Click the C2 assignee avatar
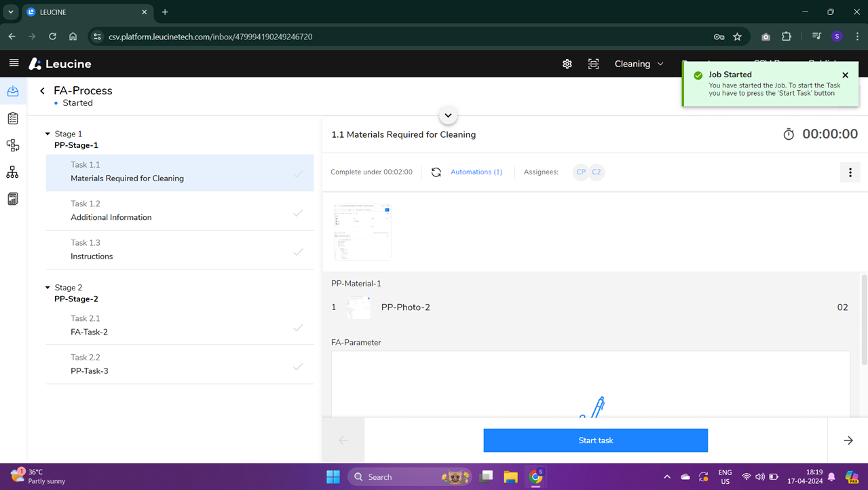Screen dimensions: 868x490 597,172
